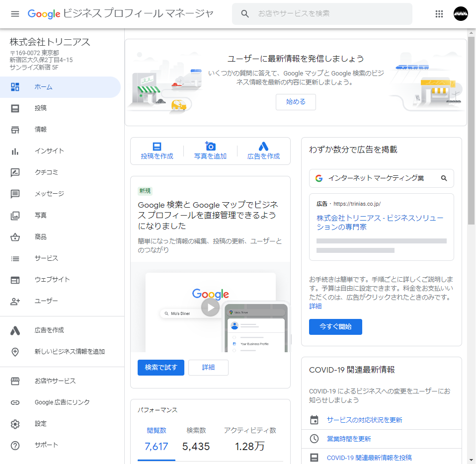This screenshot has width=476, height=464.
Task: Click the Google Ads icon in sidebar
Action: 15,330
